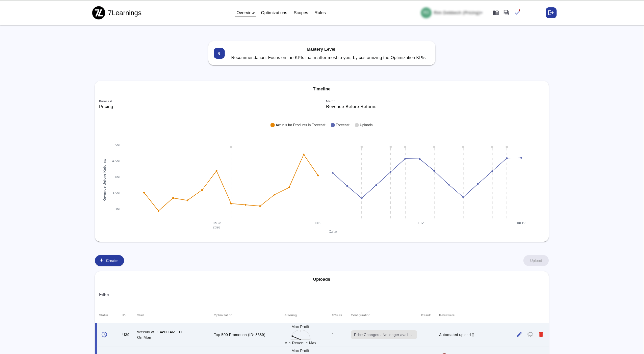Click the Start column header
Screen dimensions: 644x354
point(140,315)
